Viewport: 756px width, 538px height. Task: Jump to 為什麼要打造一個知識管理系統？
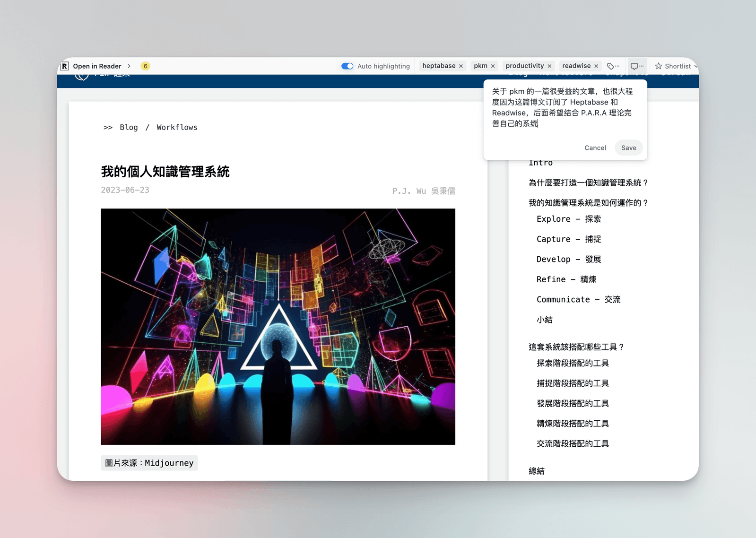(589, 183)
